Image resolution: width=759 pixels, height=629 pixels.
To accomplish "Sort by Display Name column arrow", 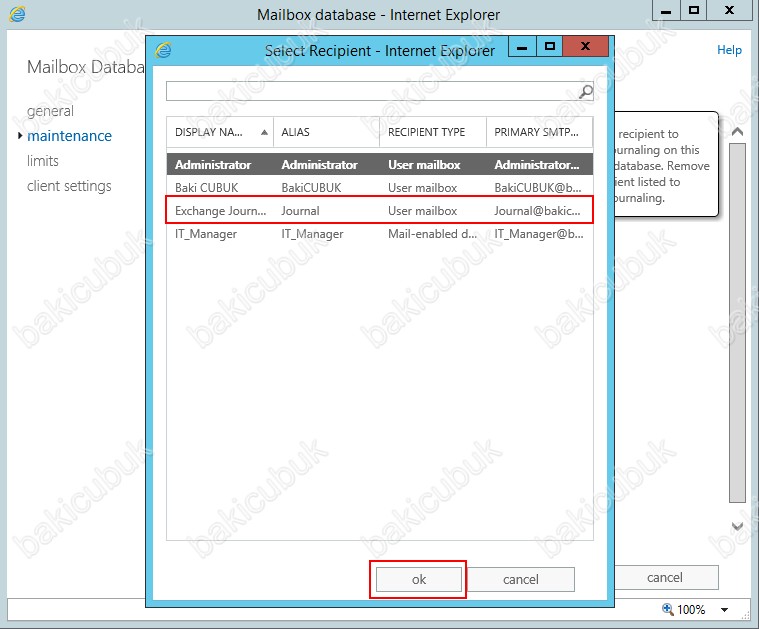I will click(x=264, y=132).
